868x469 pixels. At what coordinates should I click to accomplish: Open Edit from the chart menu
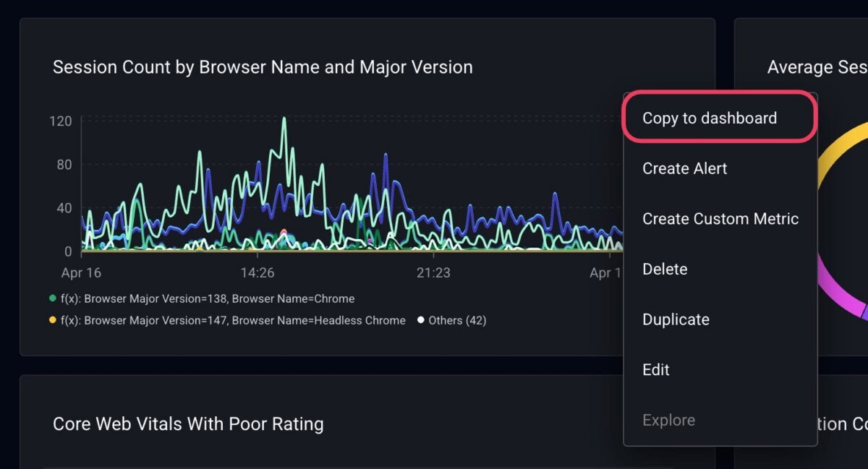pos(655,369)
